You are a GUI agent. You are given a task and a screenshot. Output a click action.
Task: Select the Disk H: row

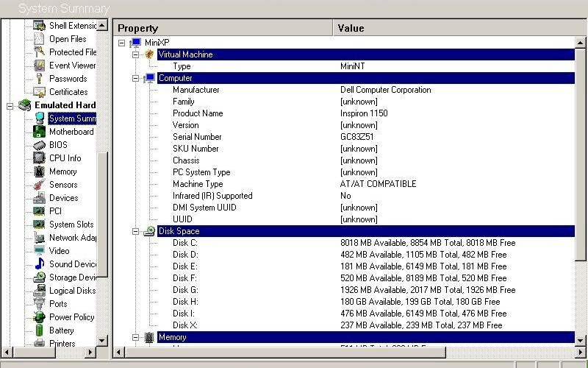(x=185, y=302)
